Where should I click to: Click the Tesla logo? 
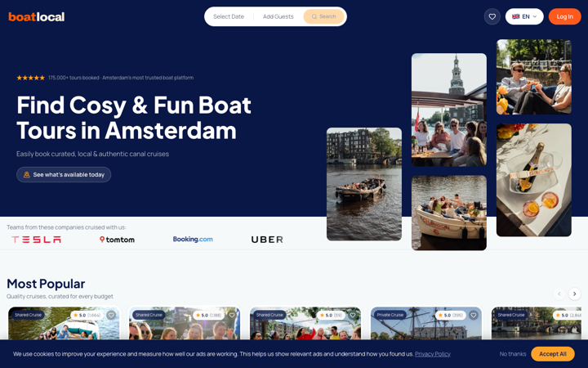coord(36,240)
